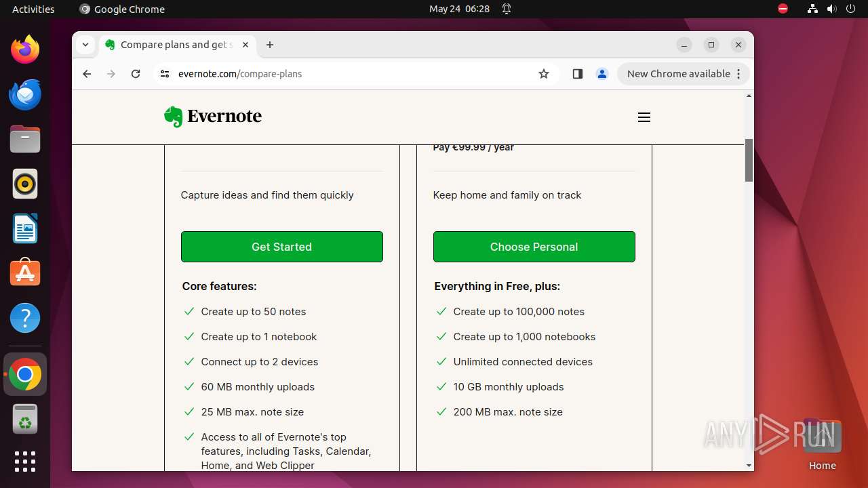Click 'Keep home and family on track'
868x488 pixels.
[507, 195]
